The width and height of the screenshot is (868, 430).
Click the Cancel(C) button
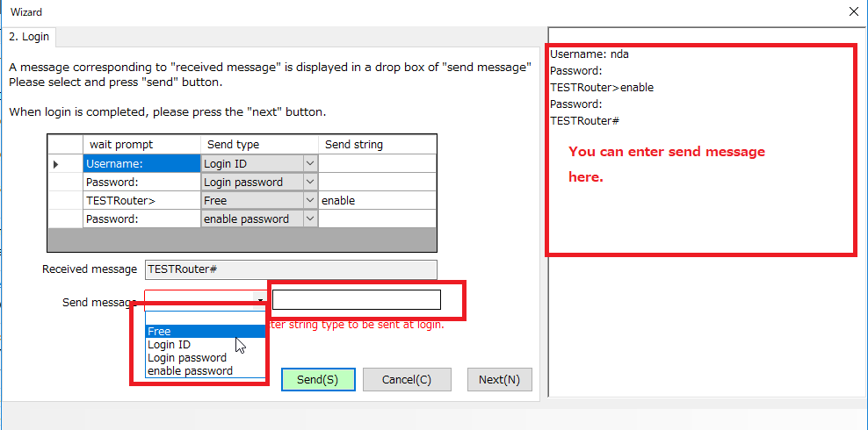pyautogui.click(x=407, y=379)
